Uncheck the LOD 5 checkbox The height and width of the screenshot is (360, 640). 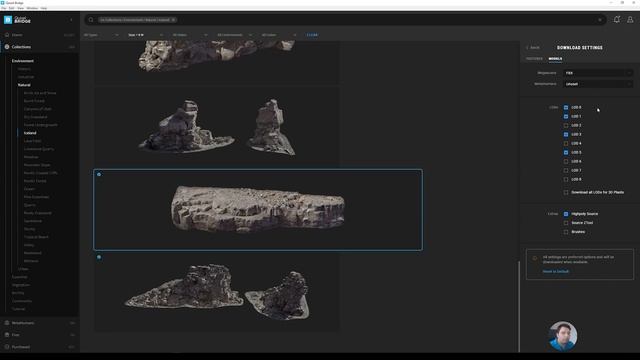tap(566, 152)
